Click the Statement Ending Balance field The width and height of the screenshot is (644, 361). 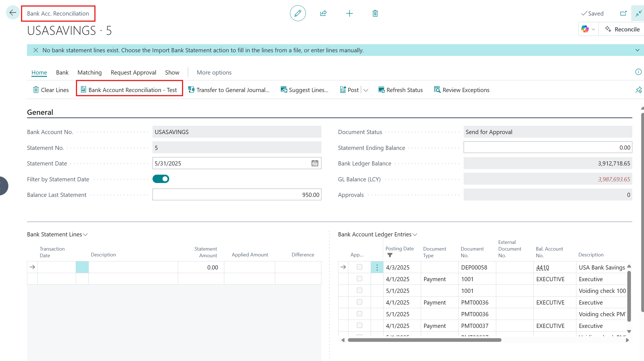point(547,147)
